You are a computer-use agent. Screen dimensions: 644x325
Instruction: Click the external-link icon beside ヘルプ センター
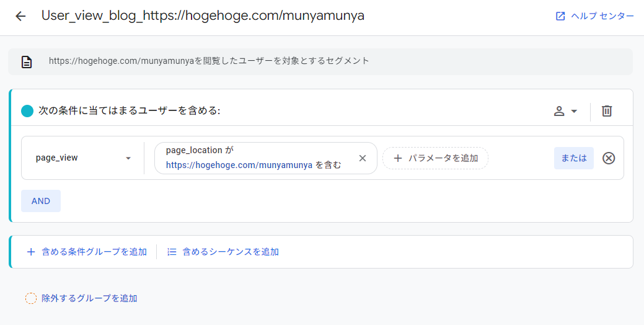point(560,16)
